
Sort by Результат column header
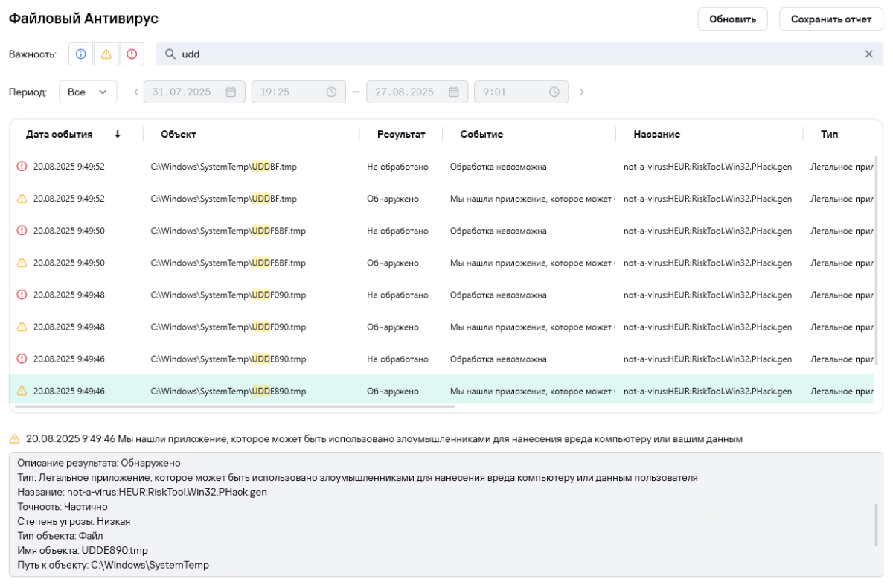(x=401, y=135)
